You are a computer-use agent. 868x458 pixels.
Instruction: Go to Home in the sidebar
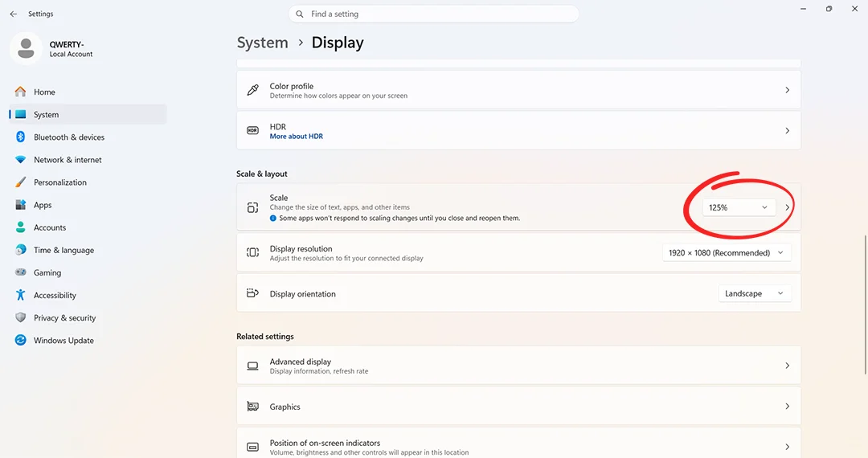pos(88,92)
